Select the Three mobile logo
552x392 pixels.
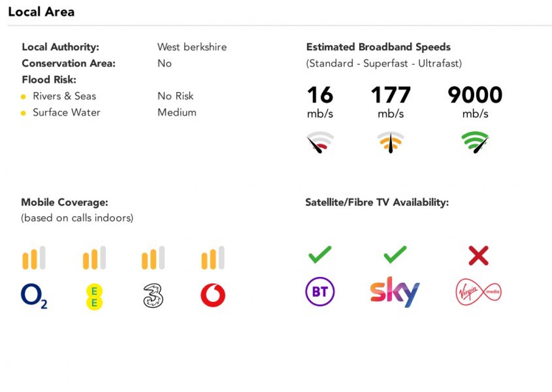point(153,296)
